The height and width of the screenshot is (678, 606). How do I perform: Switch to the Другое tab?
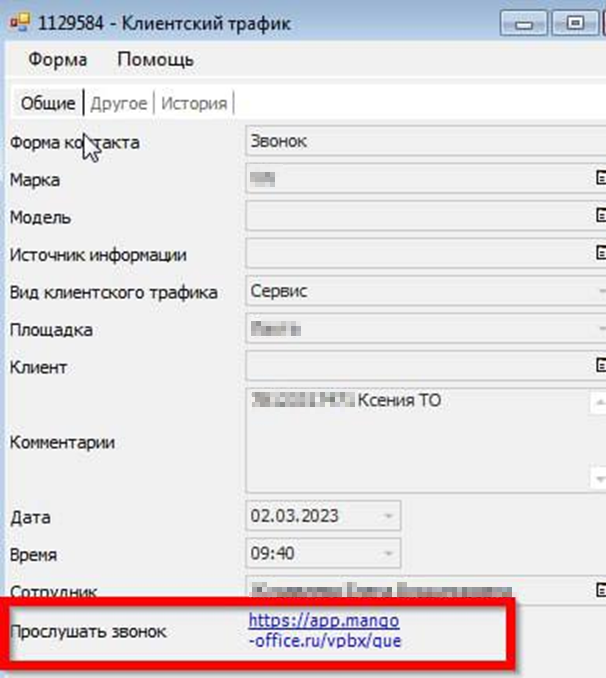118,103
